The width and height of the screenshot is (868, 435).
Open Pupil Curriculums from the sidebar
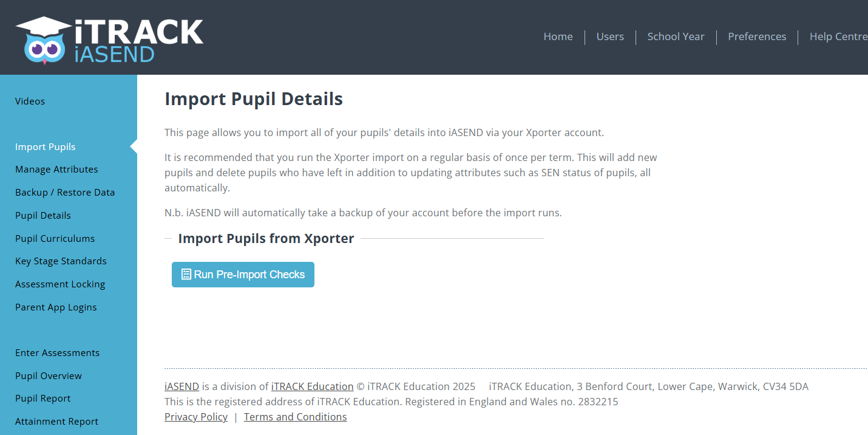coord(55,238)
